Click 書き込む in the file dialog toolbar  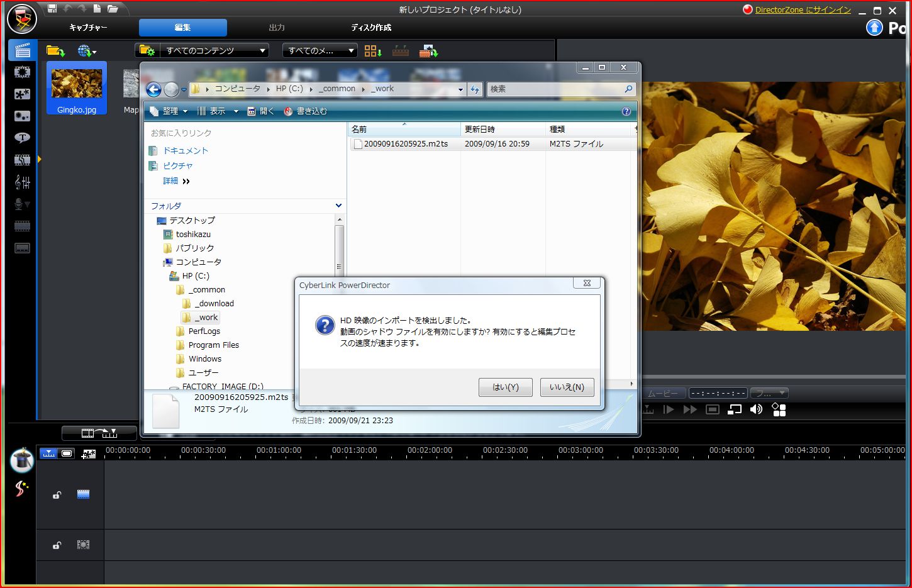pos(306,111)
